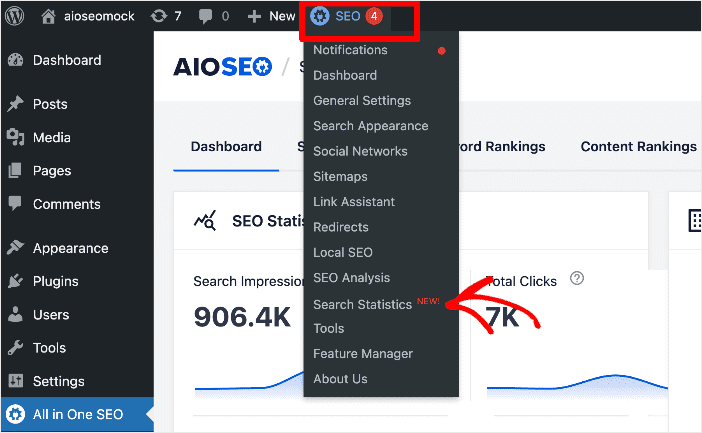Open Appearance in the sidebar
Image resolution: width=702 pixels, height=433 pixels.
click(71, 248)
